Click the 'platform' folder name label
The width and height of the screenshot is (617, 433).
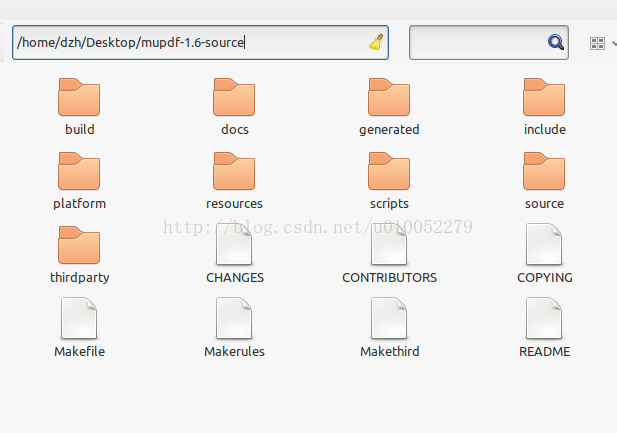tap(79, 204)
